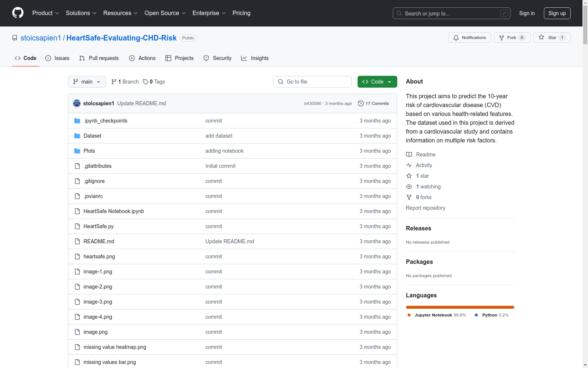Viewport: 588px width, 368px height.
Task: Click the Python blue dot legend
Action: pyautogui.click(x=476, y=315)
